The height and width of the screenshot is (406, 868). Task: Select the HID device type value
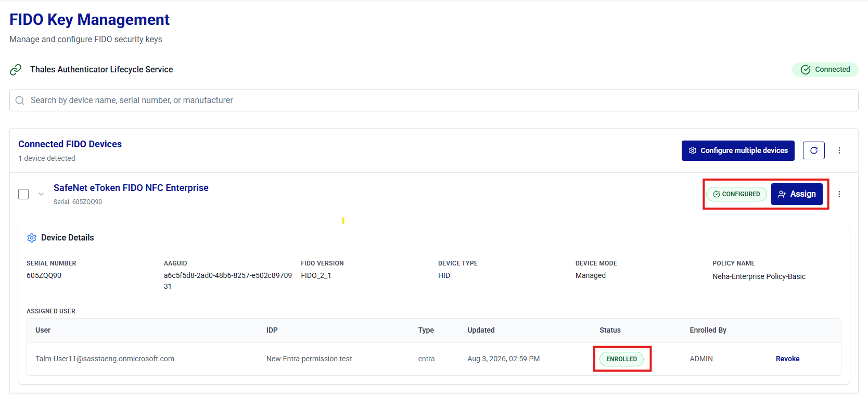pyautogui.click(x=444, y=275)
